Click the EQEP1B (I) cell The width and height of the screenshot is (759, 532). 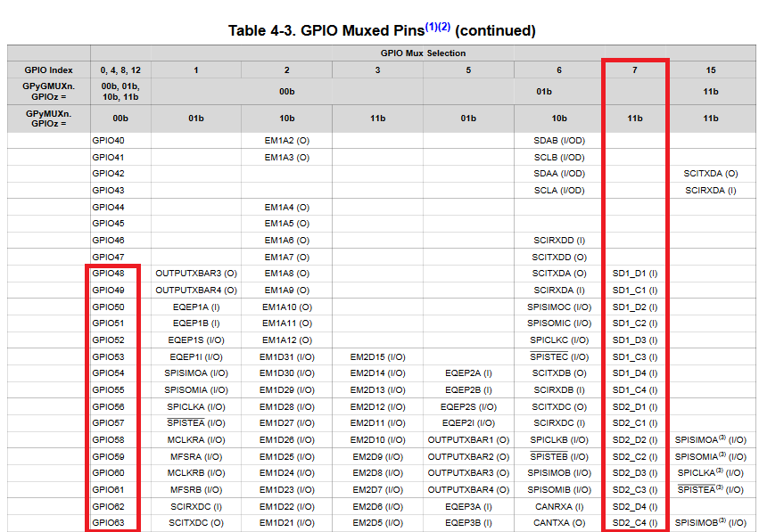[x=196, y=323]
